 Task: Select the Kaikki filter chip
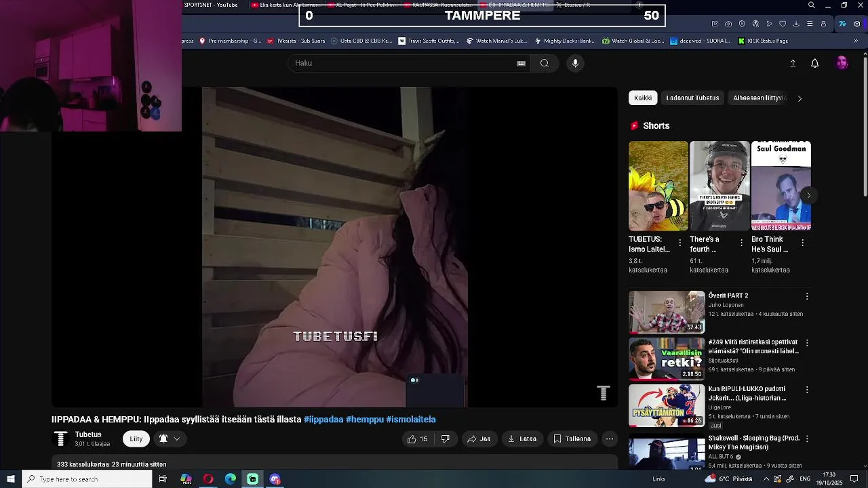click(x=643, y=98)
